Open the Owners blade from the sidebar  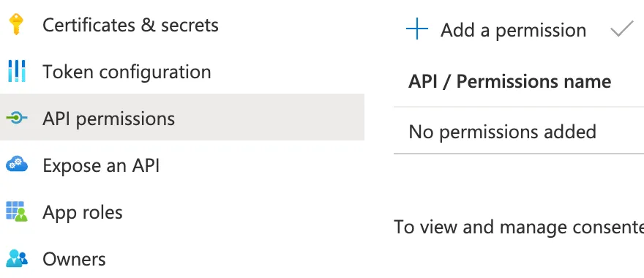[x=75, y=259]
